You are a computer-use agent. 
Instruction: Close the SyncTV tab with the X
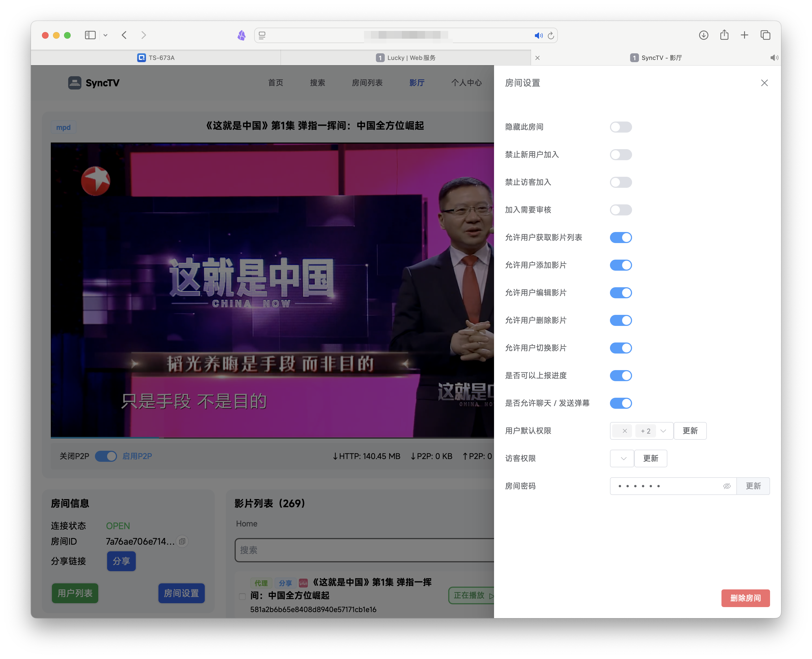[x=537, y=58]
